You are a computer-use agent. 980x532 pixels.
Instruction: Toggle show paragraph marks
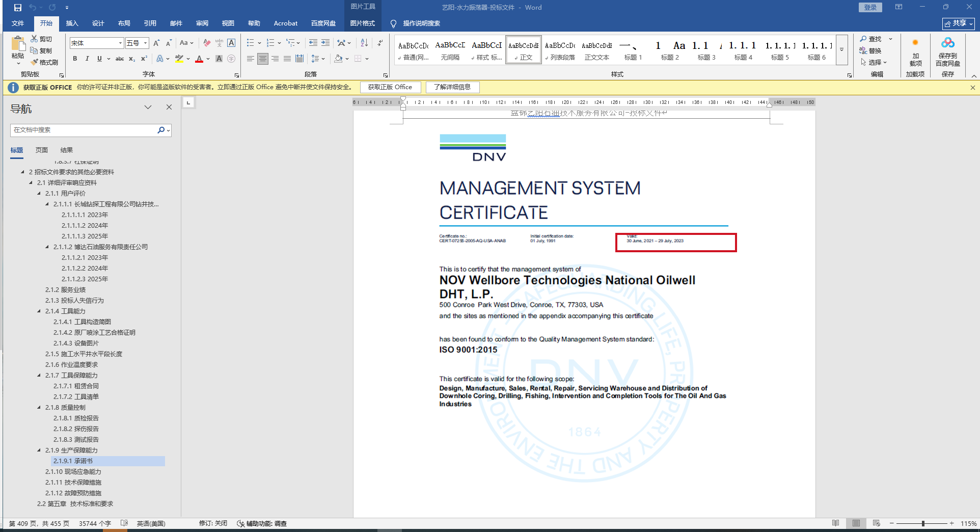tap(380, 43)
